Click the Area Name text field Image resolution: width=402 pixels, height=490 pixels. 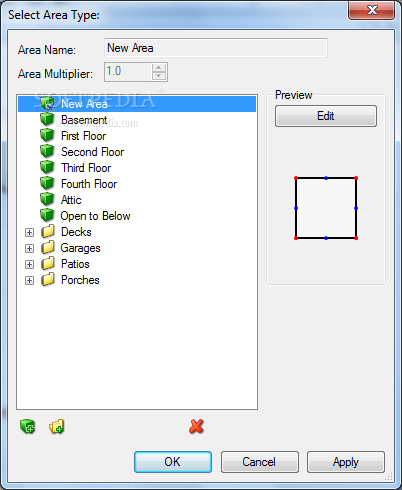(216, 48)
